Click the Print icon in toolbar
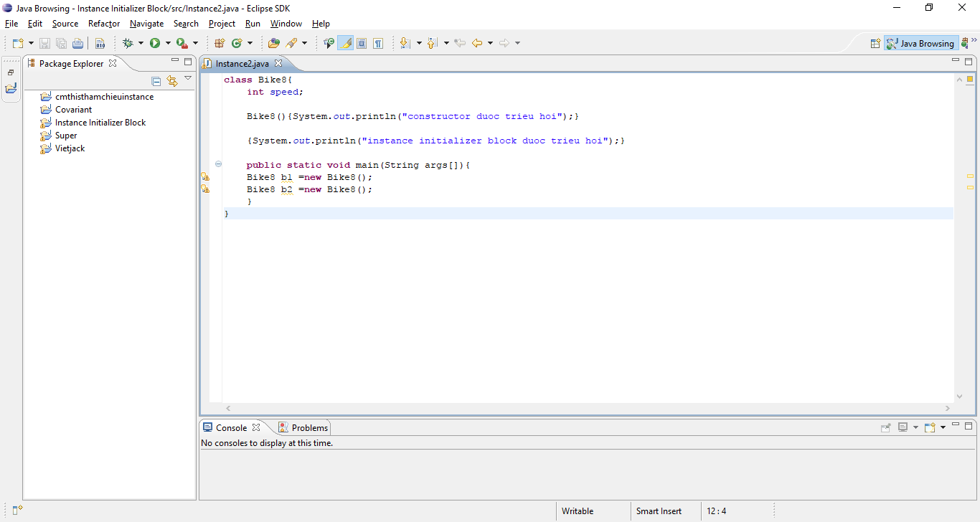This screenshot has height=522, width=980. [77, 44]
